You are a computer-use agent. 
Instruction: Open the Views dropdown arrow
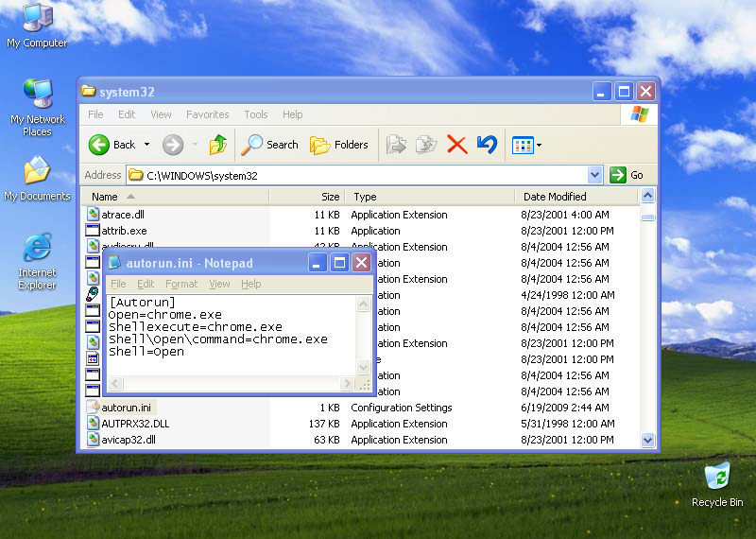[x=539, y=145]
